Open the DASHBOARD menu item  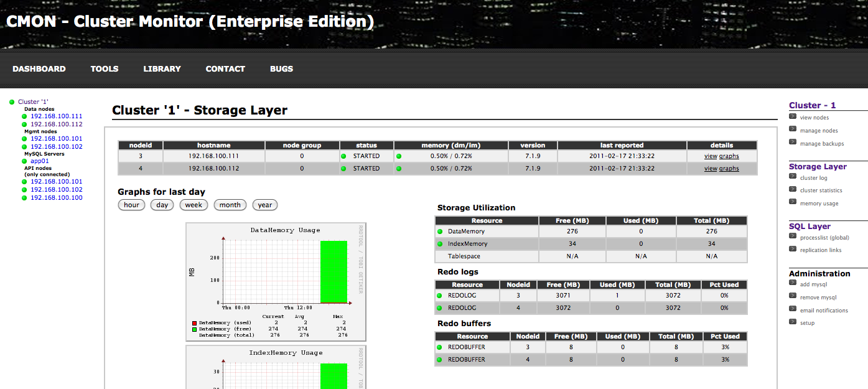39,69
